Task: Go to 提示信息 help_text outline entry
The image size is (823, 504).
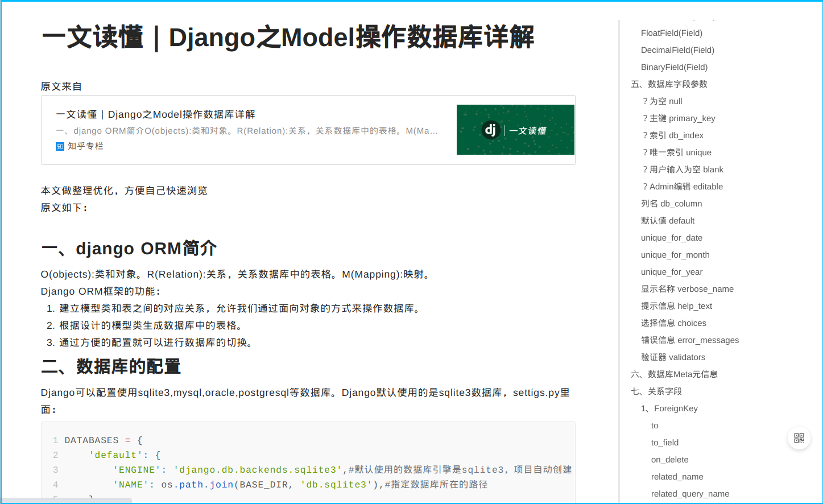Action: coord(676,306)
